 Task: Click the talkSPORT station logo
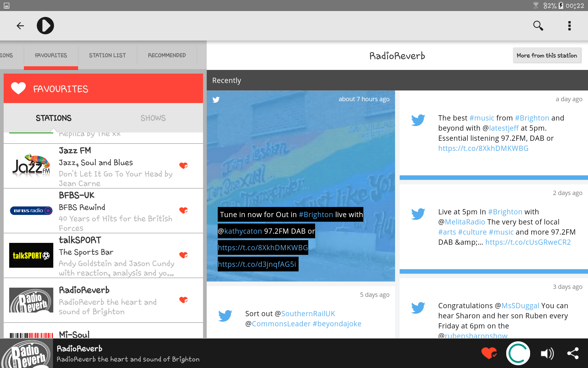(31, 255)
